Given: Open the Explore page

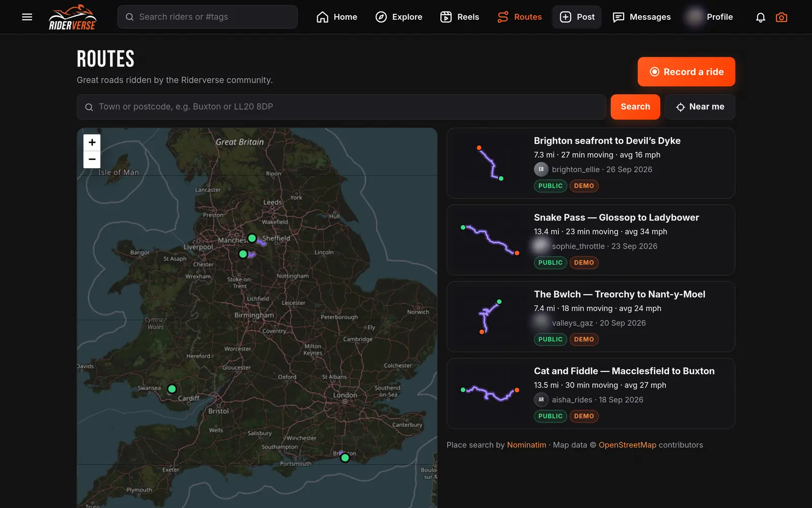Looking at the screenshot, I should pos(399,17).
